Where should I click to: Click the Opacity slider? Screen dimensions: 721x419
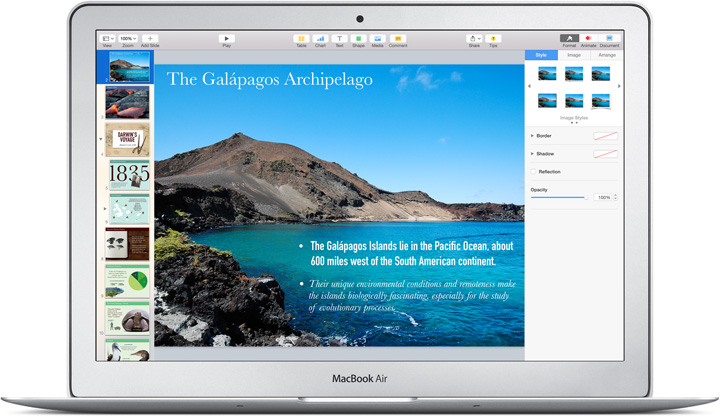click(558, 198)
